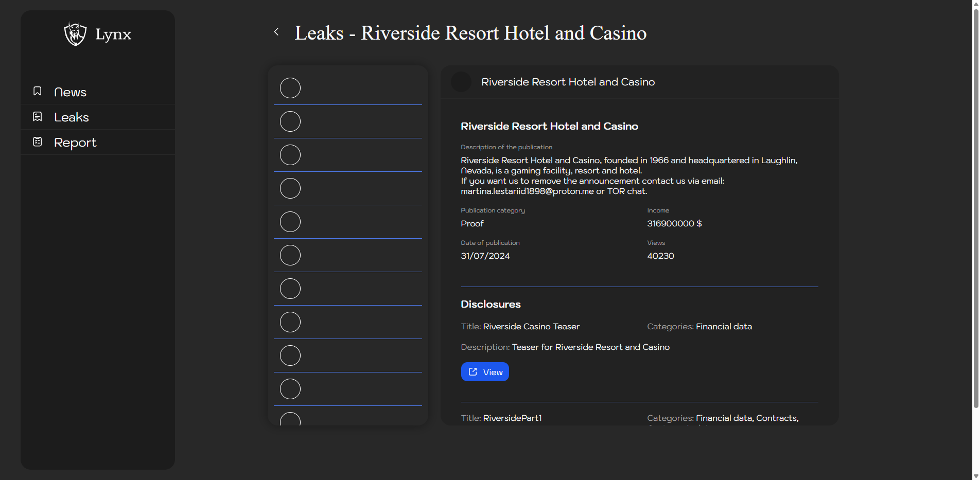Open the Report section in sidebar
Viewport: 980px width, 480px height.
75,143
